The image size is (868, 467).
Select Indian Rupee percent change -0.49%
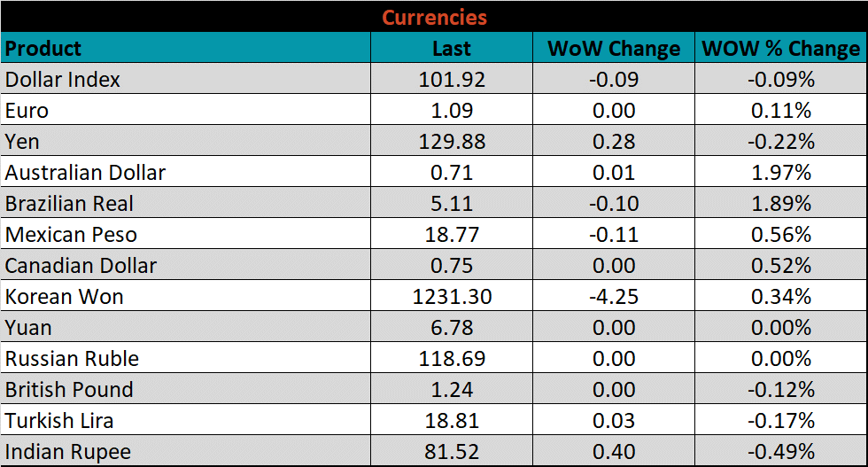click(780, 452)
